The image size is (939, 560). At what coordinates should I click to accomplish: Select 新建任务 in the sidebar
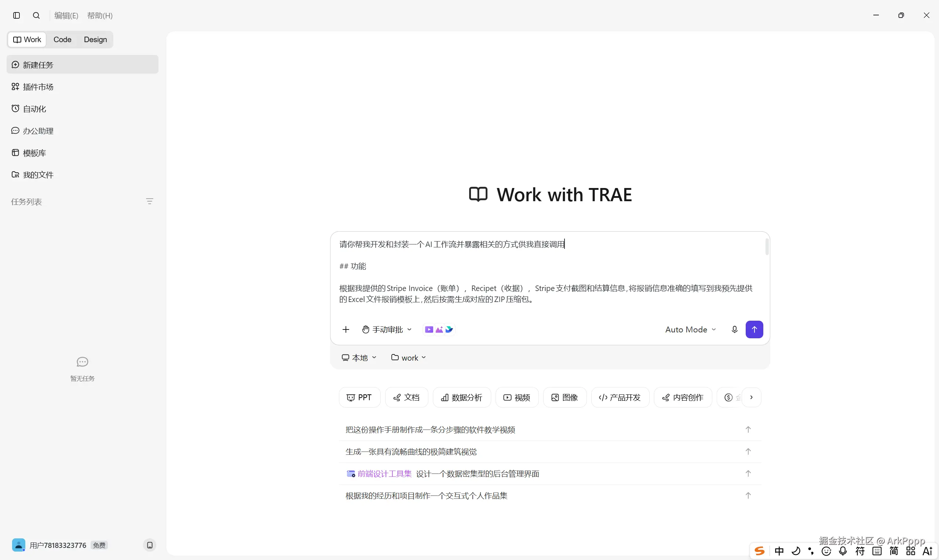pos(82,65)
